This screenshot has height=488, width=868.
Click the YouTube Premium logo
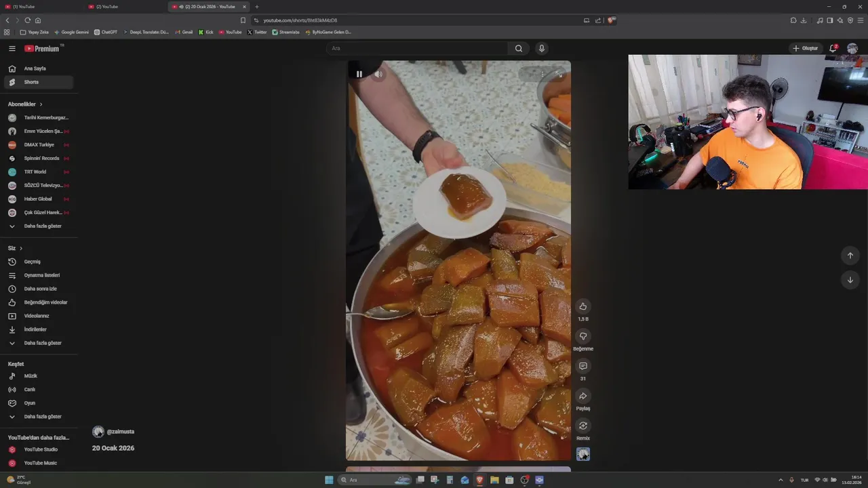click(42, 48)
